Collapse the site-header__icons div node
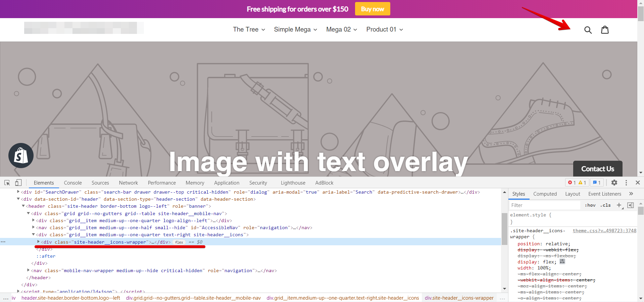This screenshot has height=302, width=644. (x=33, y=235)
